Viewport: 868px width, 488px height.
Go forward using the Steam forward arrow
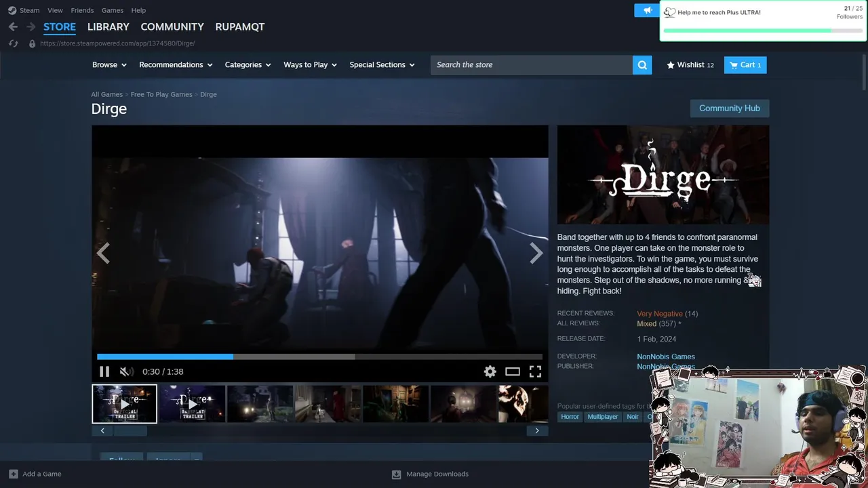[x=31, y=27]
